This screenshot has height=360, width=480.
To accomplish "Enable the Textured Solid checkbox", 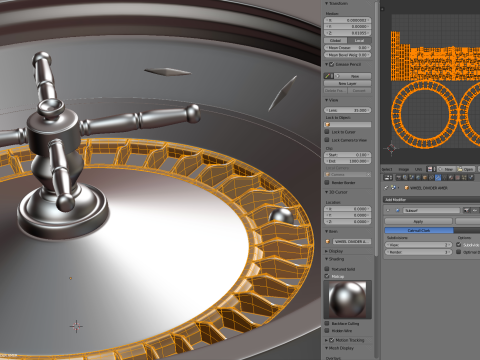I will tap(327, 269).
